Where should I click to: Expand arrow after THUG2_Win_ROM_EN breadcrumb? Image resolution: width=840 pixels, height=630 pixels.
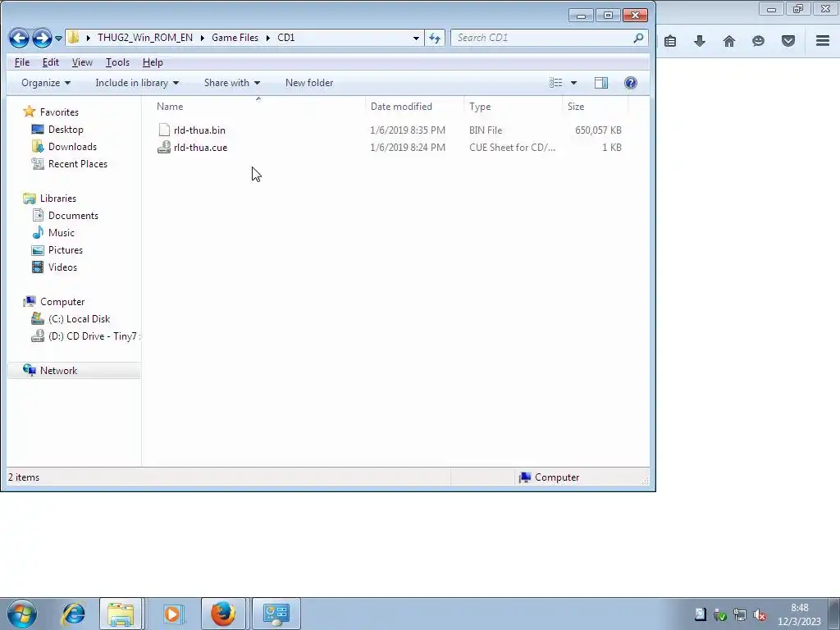(203, 38)
